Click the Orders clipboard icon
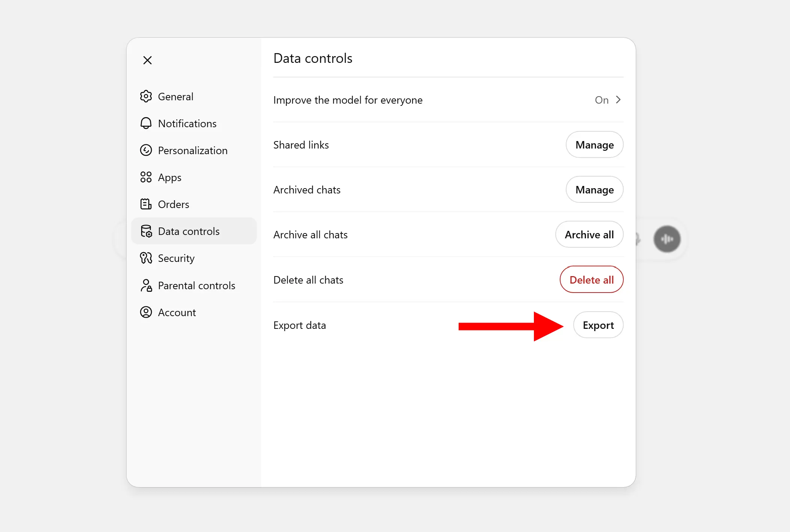Screen dimensions: 790x532 [x=146, y=204]
